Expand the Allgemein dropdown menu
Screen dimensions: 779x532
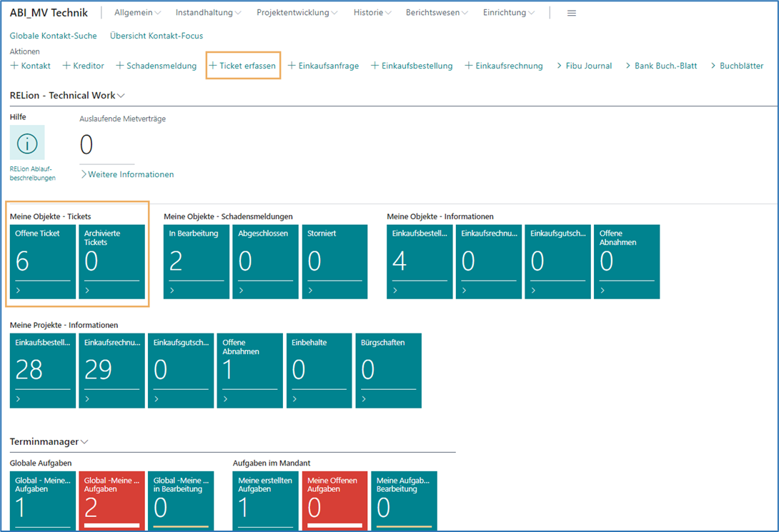pyautogui.click(x=138, y=13)
